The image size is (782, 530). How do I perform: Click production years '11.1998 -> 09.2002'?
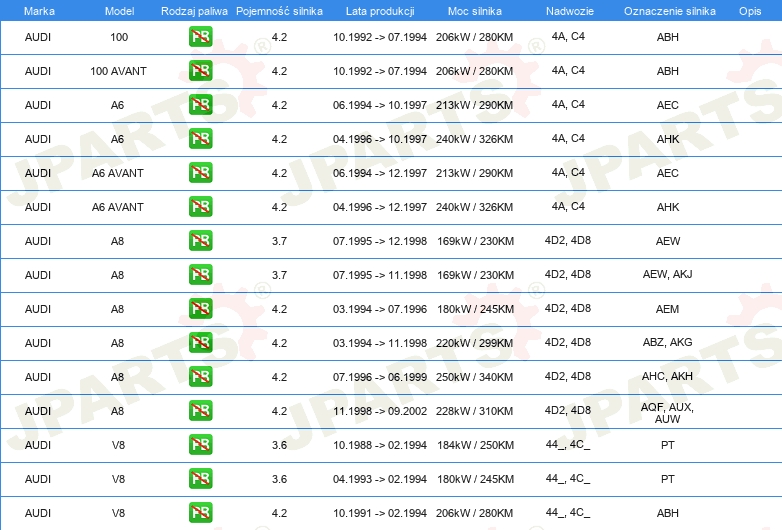click(x=380, y=411)
